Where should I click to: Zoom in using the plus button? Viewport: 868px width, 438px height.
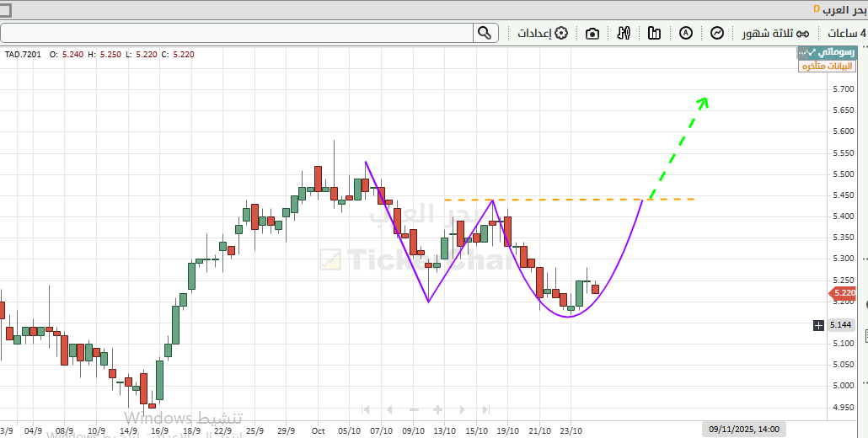[438, 409]
